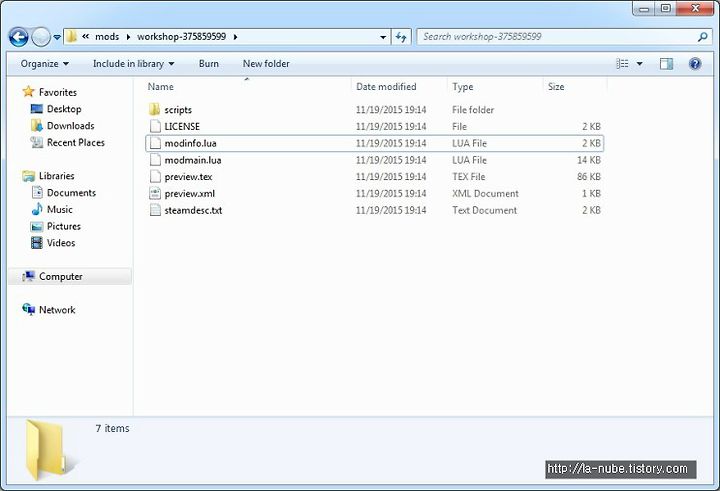
Task: Select the steamdesc.txt text file icon
Action: [155, 210]
